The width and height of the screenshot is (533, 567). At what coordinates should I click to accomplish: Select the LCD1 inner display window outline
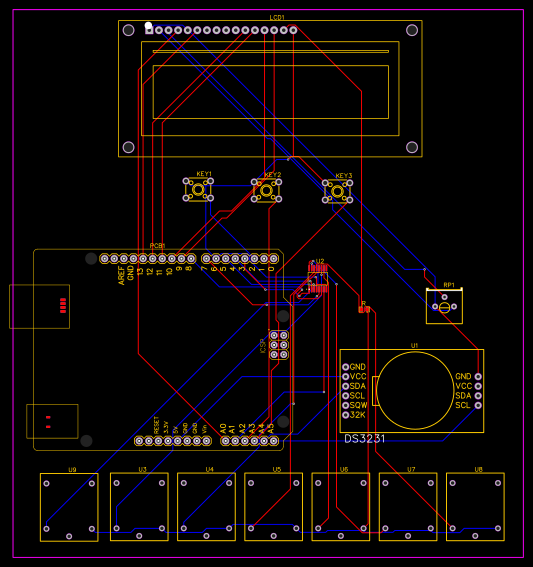(x=271, y=92)
